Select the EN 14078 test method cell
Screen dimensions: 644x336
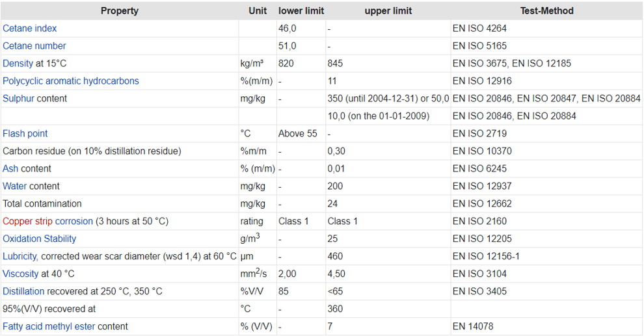click(x=546, y=326)
